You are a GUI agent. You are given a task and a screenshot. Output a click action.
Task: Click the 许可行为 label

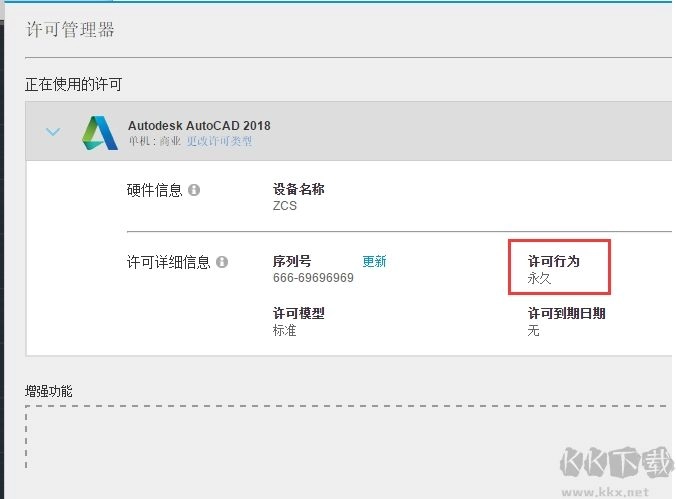(x=553, y=261)
